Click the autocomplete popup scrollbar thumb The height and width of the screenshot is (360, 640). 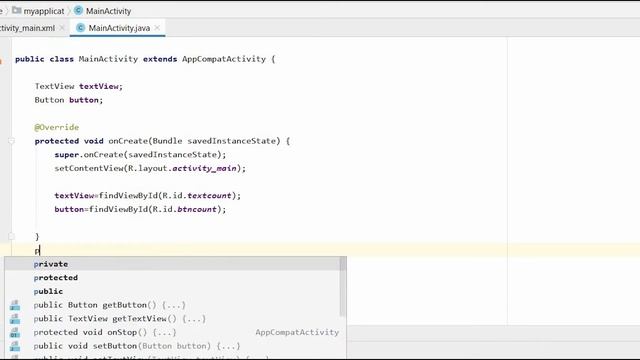pos(343,287)
